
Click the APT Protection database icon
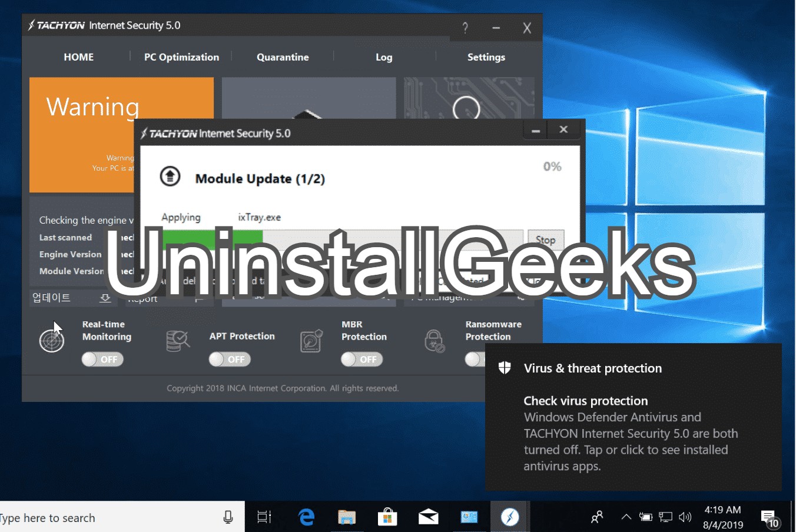(178, 341)
